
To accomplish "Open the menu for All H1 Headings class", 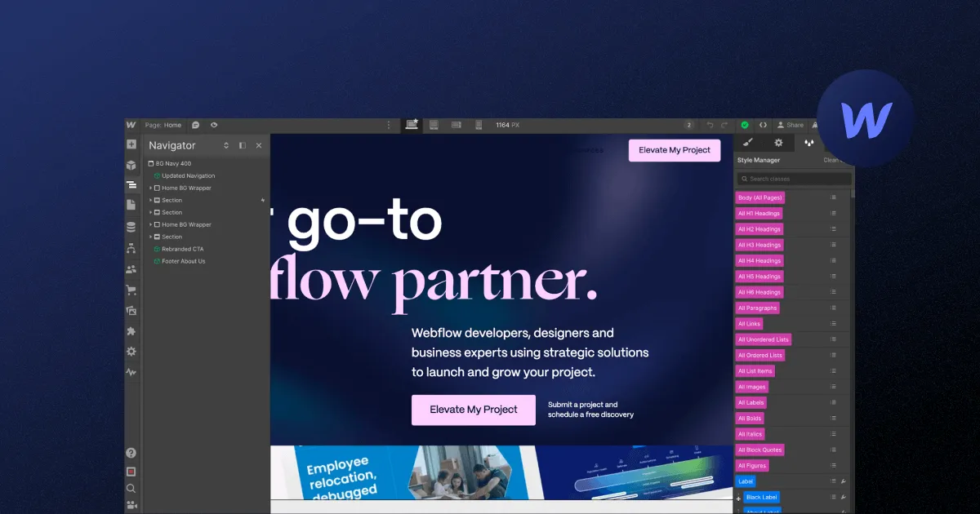I will point(831,213).
